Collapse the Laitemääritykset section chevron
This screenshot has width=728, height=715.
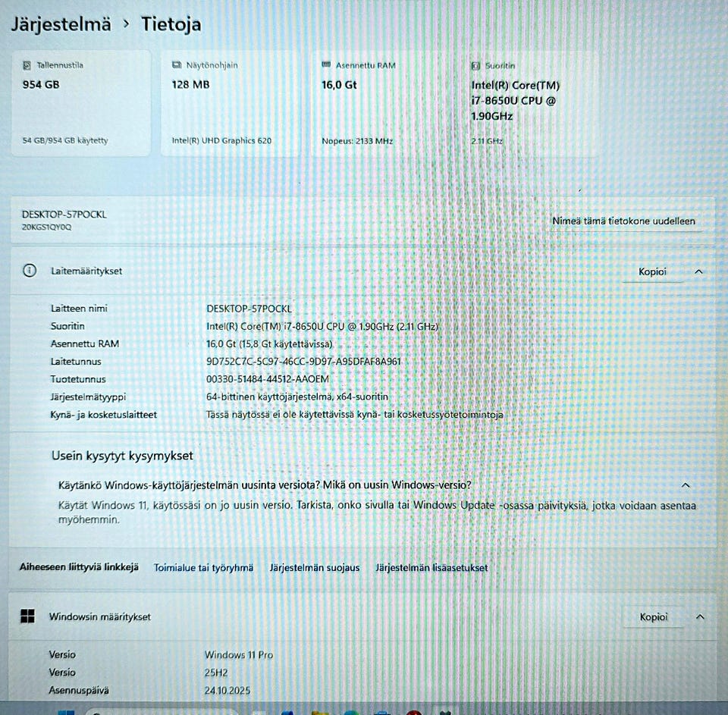coord(698,271)
